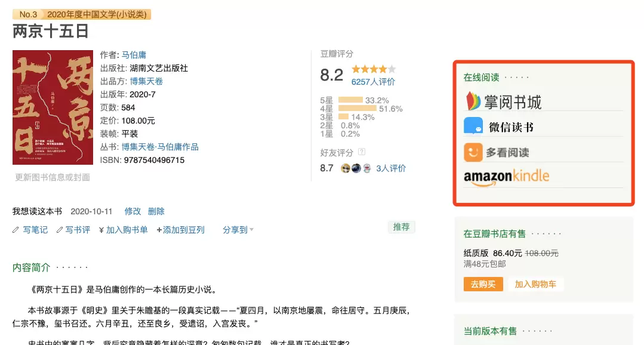
Task: Click the 删除 link
Action: [x=156, y=211]
